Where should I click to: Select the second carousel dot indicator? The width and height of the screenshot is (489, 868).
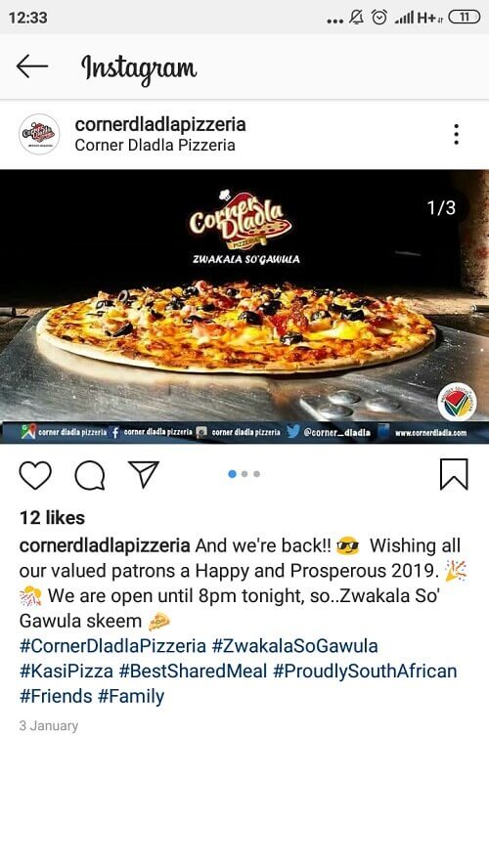pyautogui.click(x=244, y=474)
